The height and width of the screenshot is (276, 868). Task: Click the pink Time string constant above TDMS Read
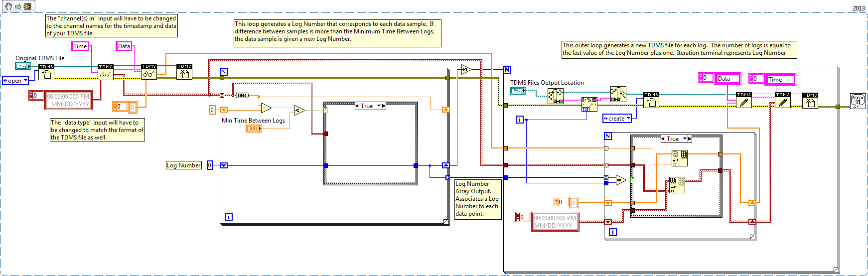[x=80, y=46]
